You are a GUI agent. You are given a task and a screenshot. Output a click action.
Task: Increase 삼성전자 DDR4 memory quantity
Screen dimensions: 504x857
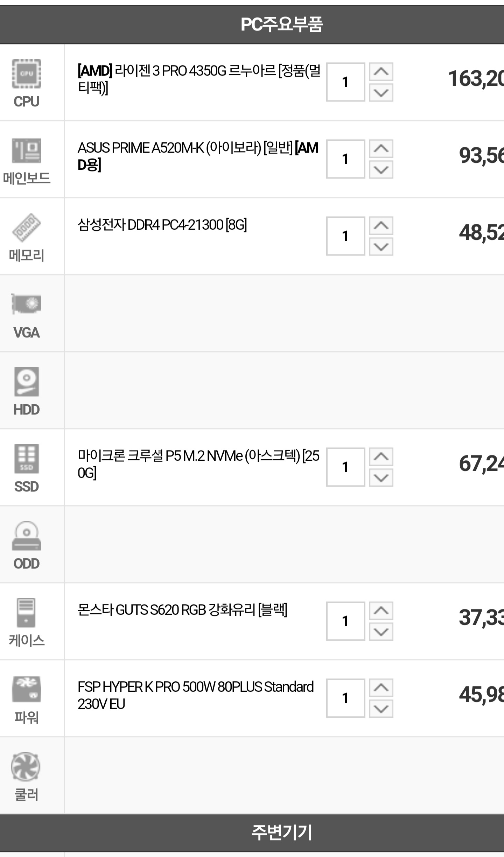point(381,226)
